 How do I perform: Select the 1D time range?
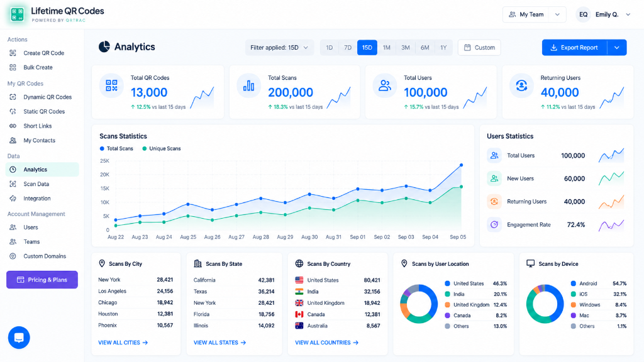[330, 48]
